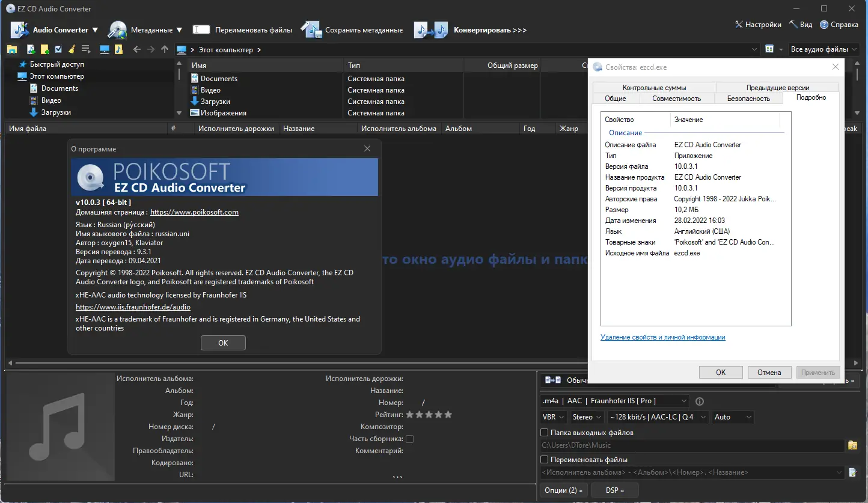Screen dimensions: 868x503
Task: Open the Контрольные суммы tab
Action: [x=654, y=87]
